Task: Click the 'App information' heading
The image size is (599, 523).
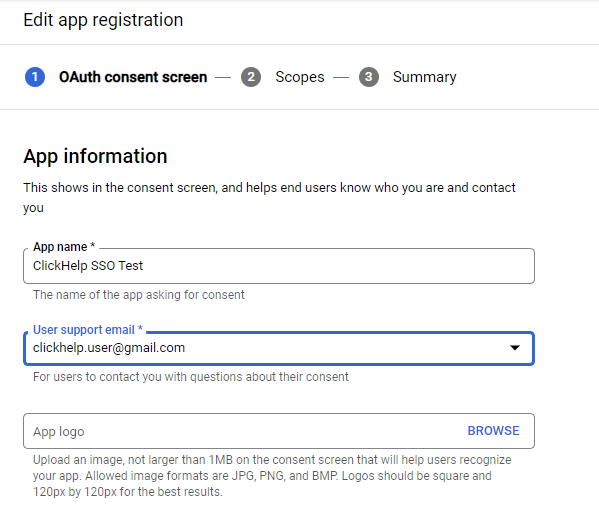Action: (96, 156)
